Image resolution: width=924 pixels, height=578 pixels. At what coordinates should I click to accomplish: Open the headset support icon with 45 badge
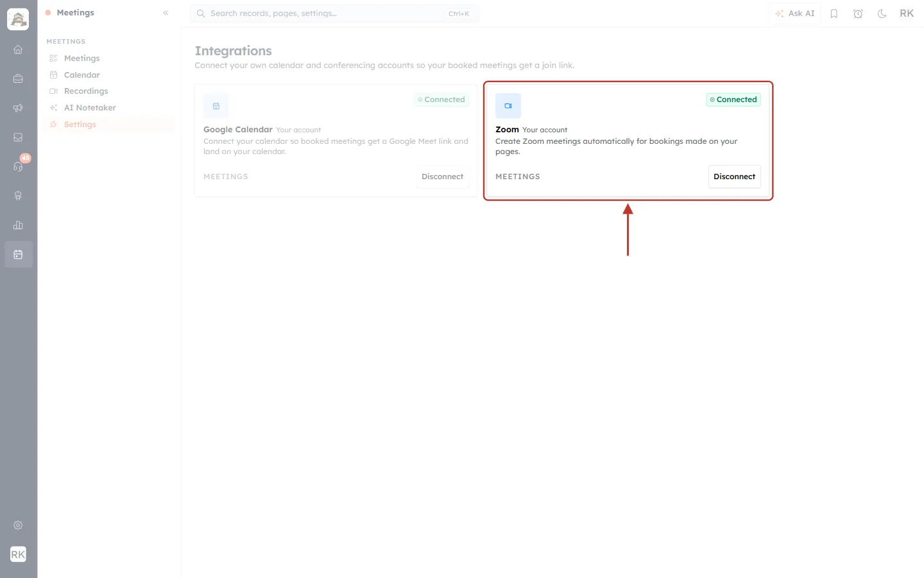18,166
